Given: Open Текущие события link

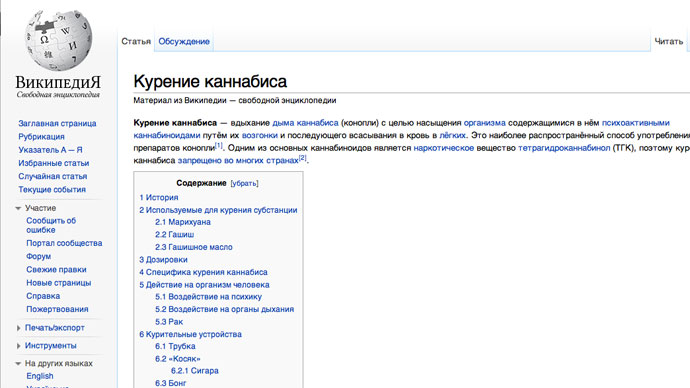Looking at the screenshot, I should click(x=52, y=190).
